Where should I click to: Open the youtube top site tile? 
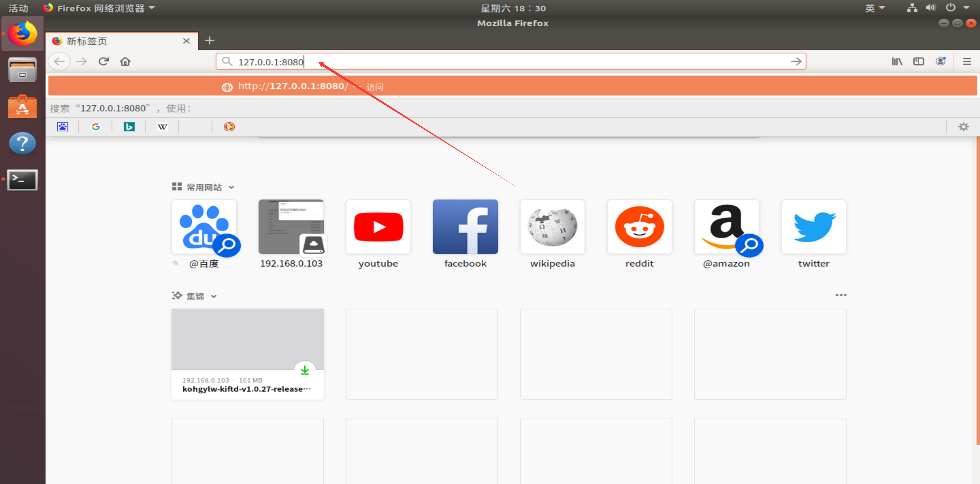tap(378, 227)
